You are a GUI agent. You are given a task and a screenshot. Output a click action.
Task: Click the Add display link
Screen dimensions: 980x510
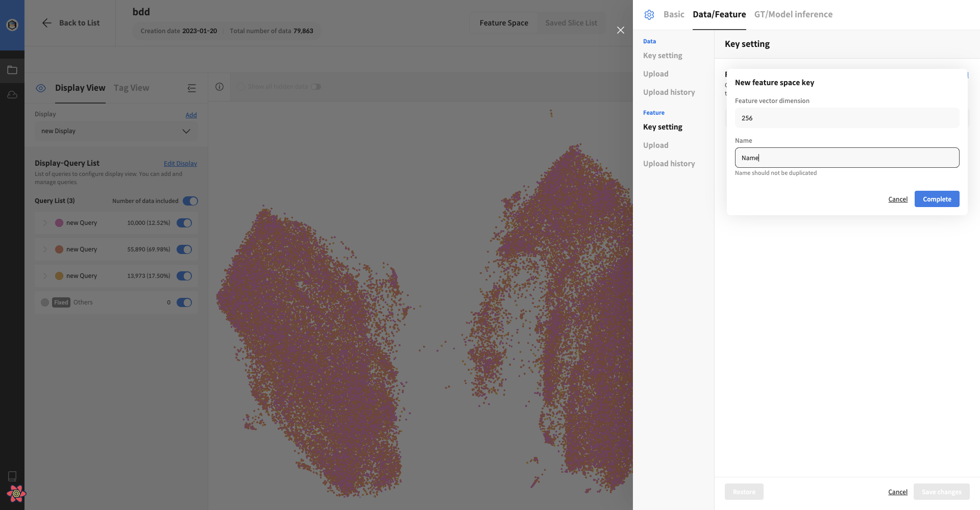tap(191, 115)
